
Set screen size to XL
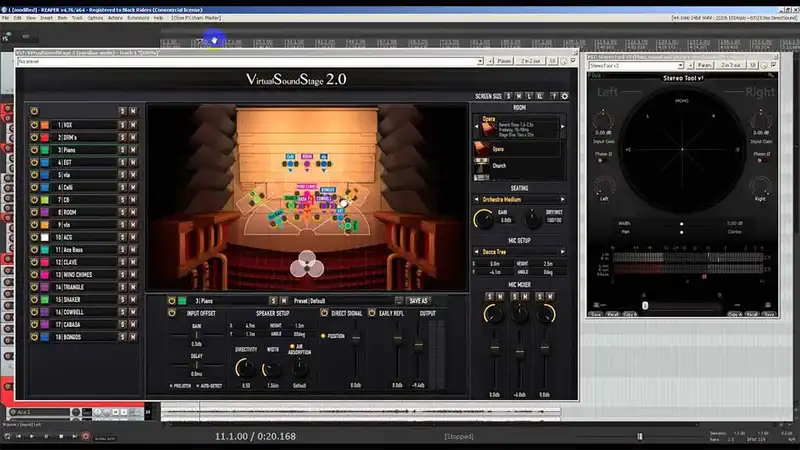[x=540, y=96]
